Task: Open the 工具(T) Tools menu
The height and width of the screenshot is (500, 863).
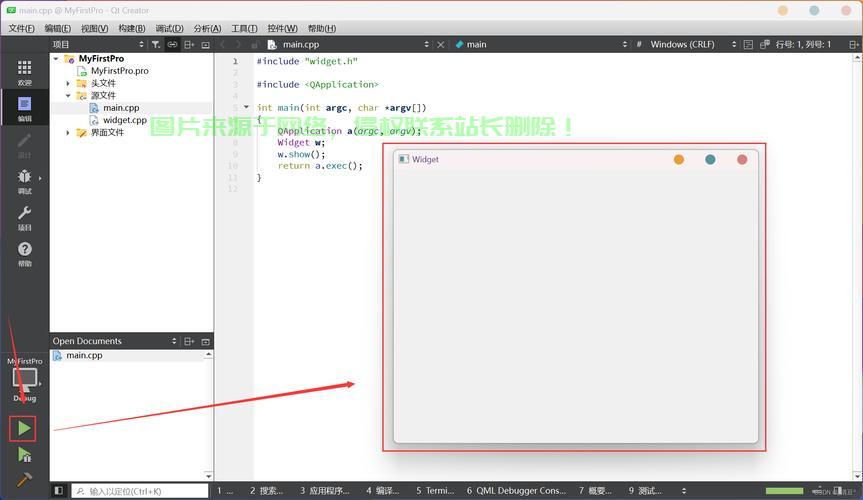Action: [244, 28]
